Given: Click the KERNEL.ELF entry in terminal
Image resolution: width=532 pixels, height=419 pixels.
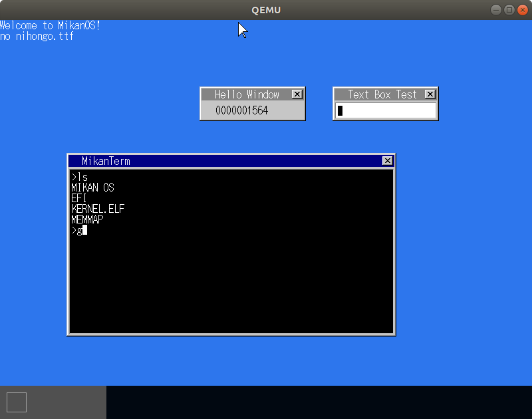Looking at the screenshot, I should [x=98, y=209].
